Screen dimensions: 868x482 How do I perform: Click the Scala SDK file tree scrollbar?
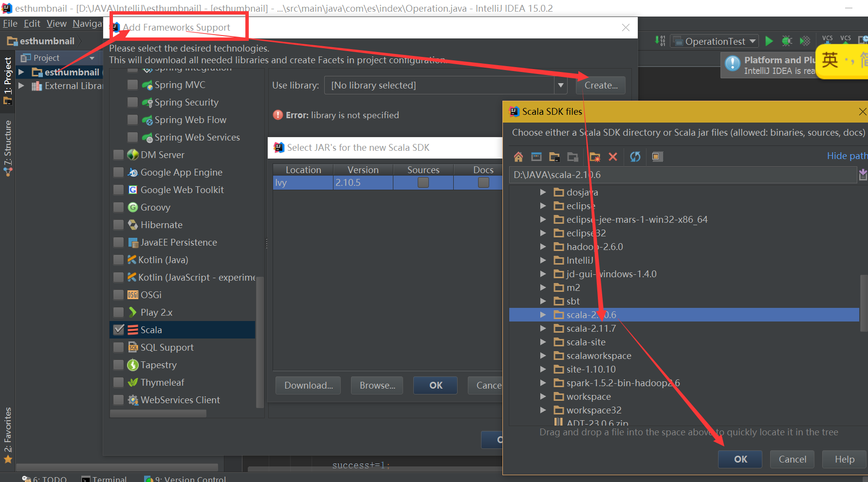(x=864, y=303)
